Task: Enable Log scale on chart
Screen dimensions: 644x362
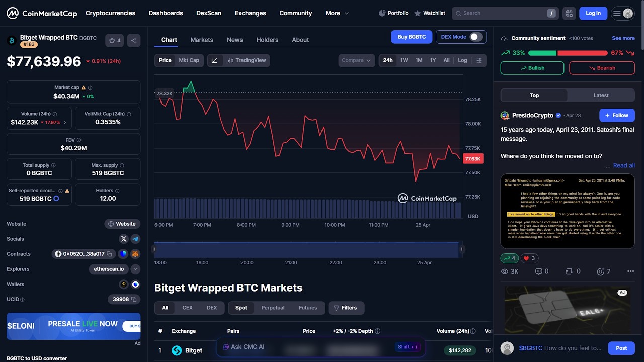Action: [462, 60]
